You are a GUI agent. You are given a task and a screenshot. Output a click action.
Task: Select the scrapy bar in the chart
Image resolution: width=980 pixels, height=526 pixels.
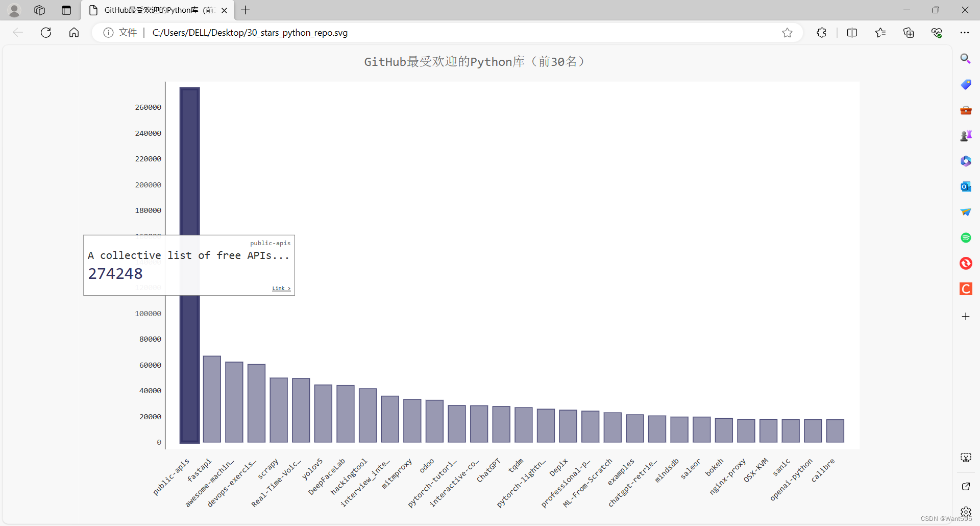point(279,410)
